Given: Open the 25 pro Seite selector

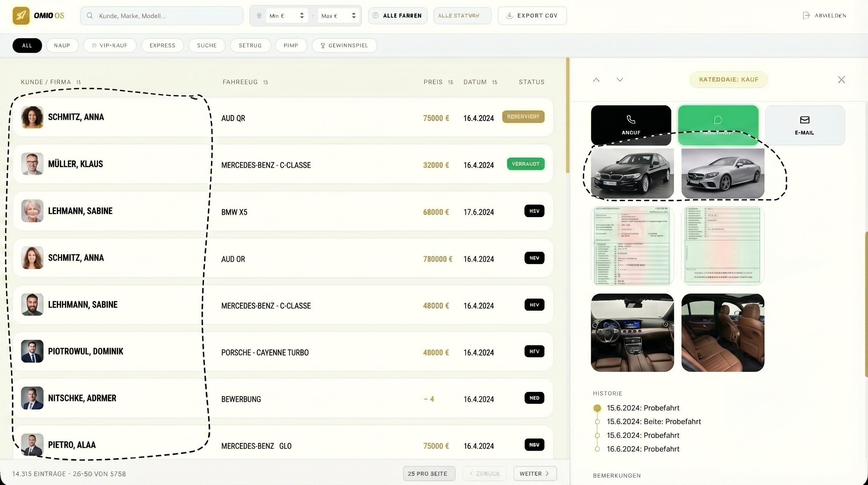Looking at the screenshot, I should tap(429, 474).
